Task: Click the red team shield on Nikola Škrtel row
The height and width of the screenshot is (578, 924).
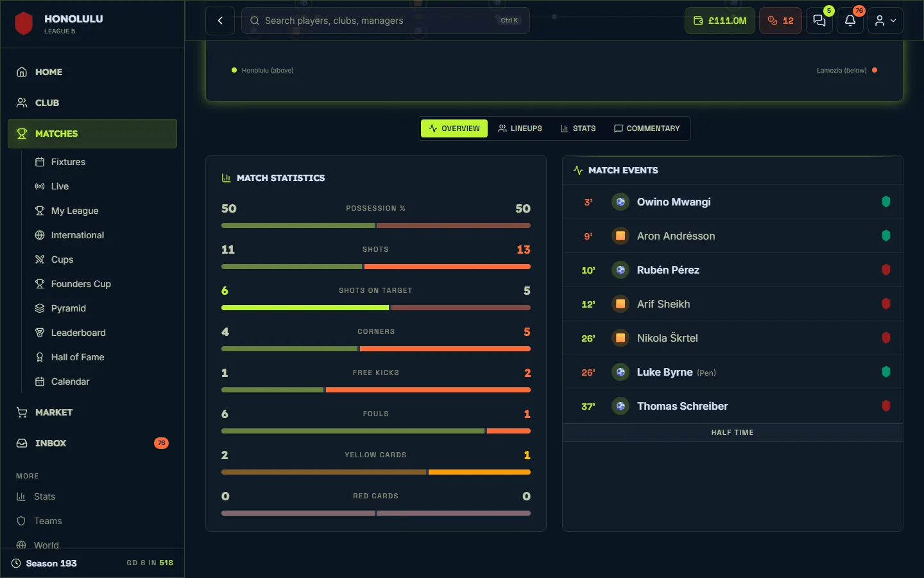Action: (x=886, y=338)
